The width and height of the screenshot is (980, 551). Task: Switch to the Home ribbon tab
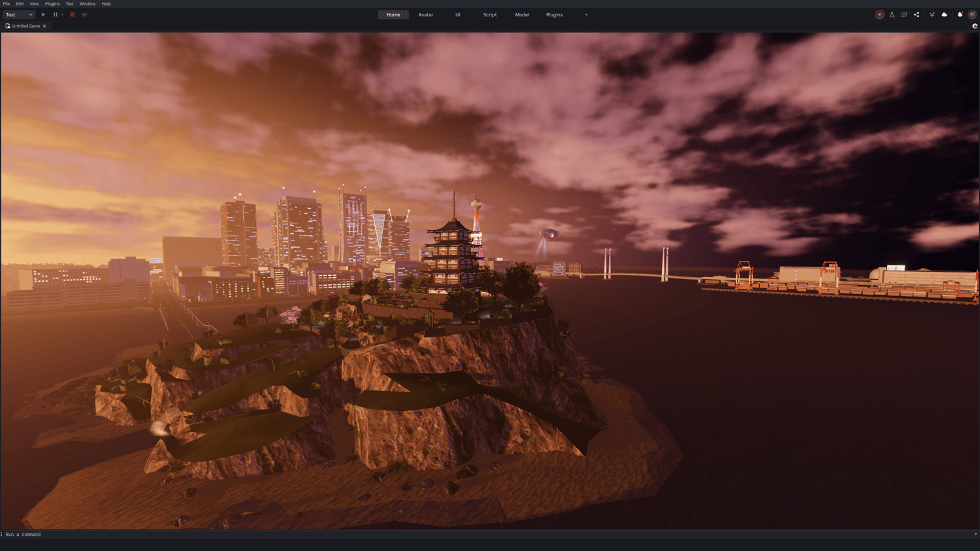tap(393, 14)
